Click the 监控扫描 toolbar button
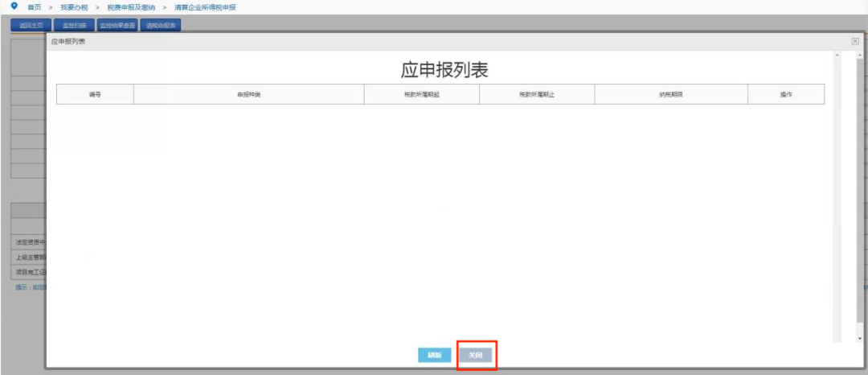The image size is (868, 375). click(74, 25)
